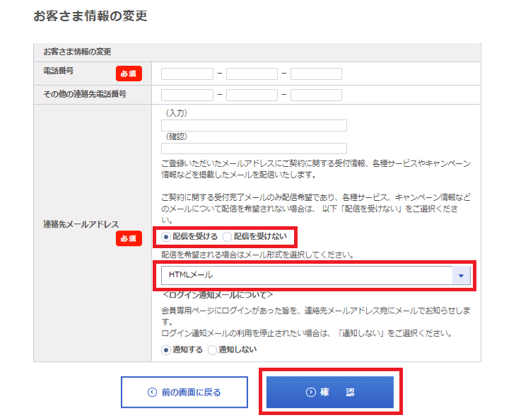Click the right-arrow icon on 確認 button
Image resolution: width=516 pixels, height=420 pixels.
pos(310,392)
